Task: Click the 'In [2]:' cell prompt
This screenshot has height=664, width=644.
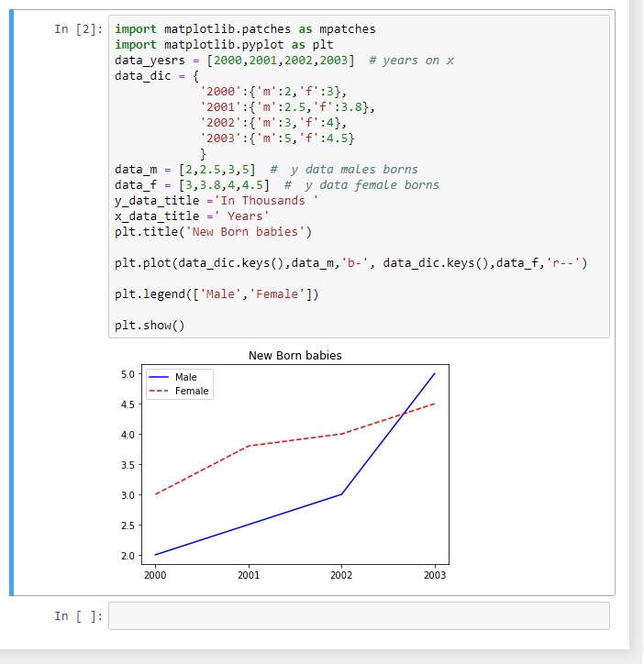Action: 79,28
